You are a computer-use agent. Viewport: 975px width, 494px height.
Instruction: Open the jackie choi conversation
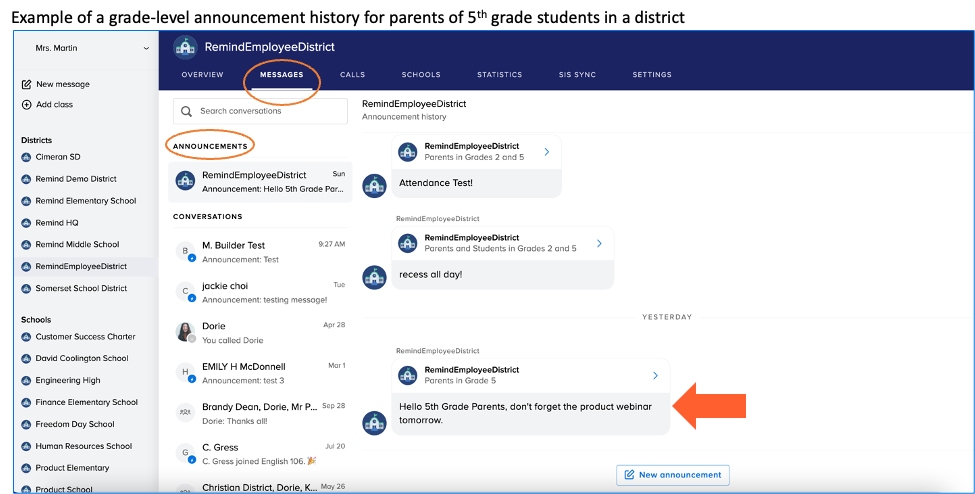260,292
